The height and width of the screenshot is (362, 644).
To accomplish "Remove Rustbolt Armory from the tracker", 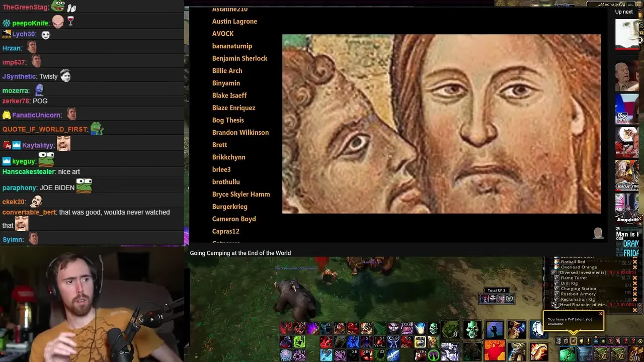I will pos(635,294).
